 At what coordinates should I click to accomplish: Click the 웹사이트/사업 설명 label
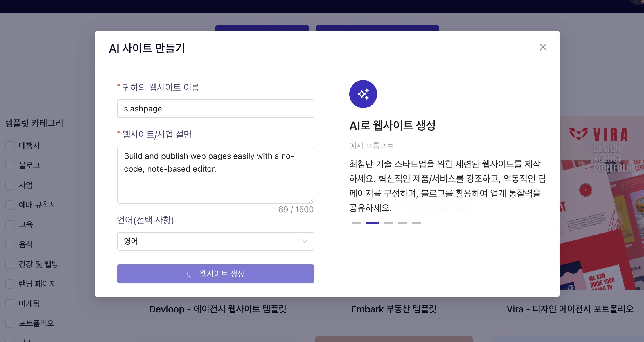[157, 134]
